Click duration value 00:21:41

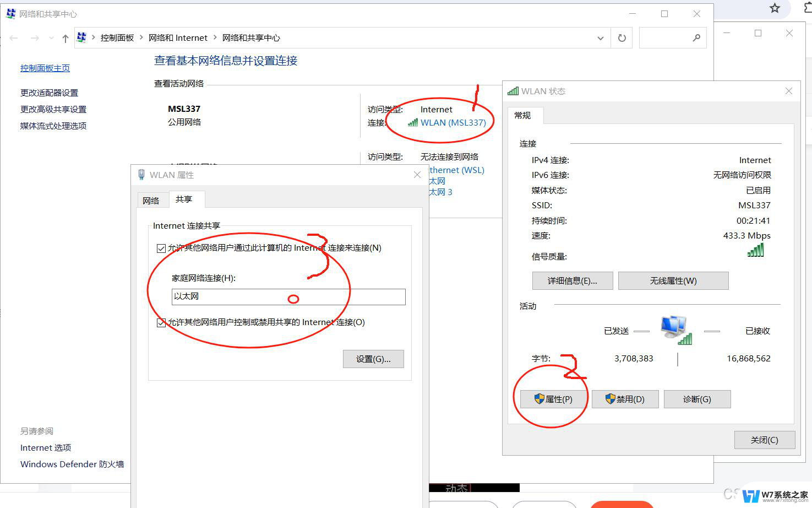pos(754,221)
